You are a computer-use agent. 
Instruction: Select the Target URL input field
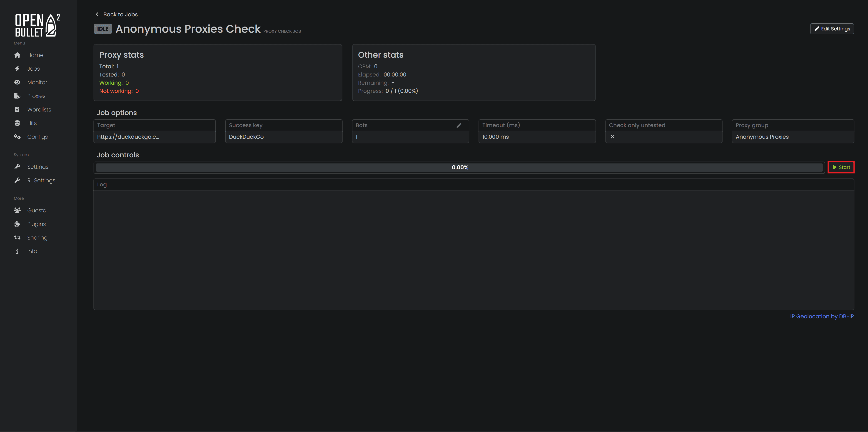pyautogui.click(x=154, y=137)
